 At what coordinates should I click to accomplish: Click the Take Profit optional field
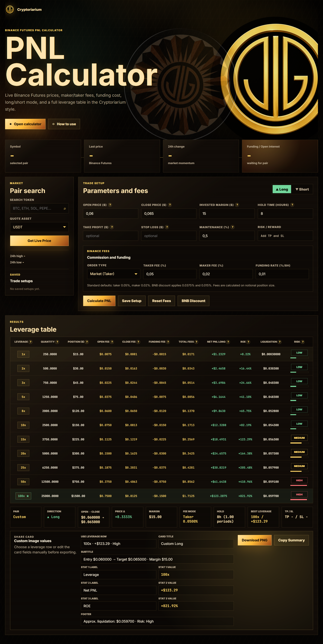[111, 236]
